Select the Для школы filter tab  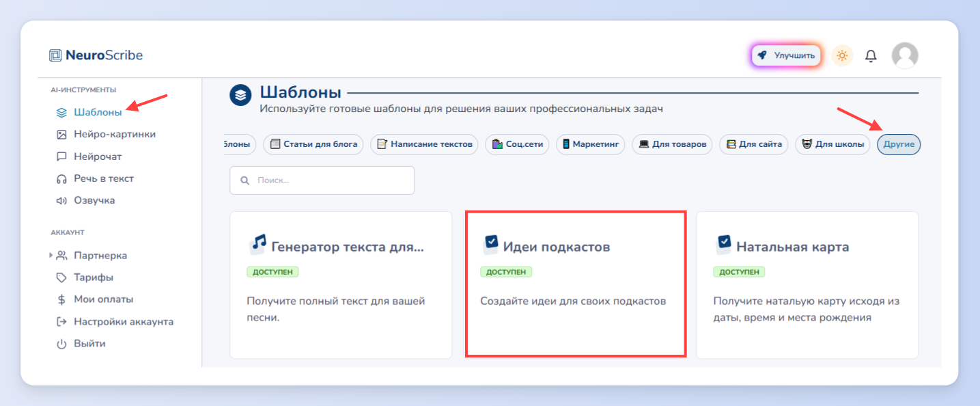[x=832, y=144]
